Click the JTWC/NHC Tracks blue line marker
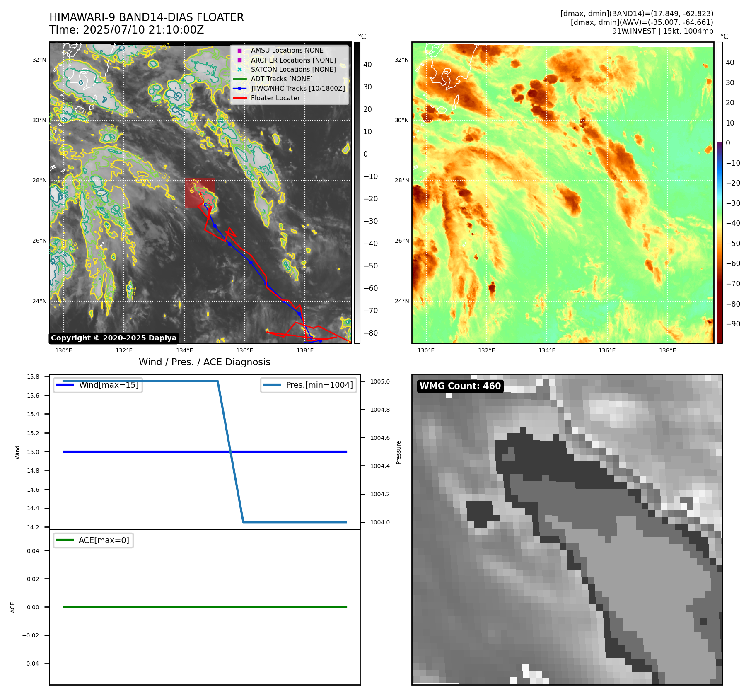This screenshot has height=700, width=751. [x=239, y=88]
